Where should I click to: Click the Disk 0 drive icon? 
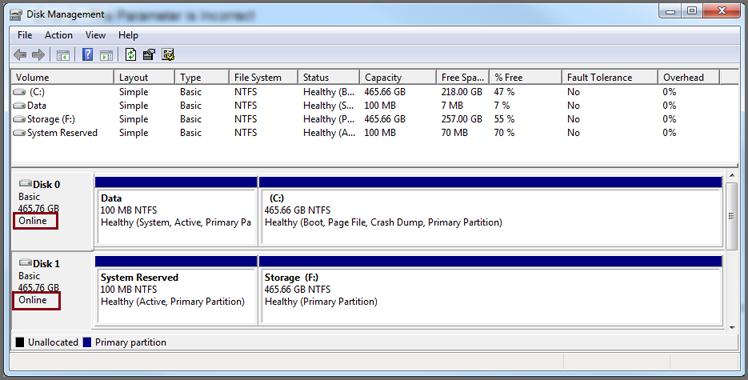(25, 184)
